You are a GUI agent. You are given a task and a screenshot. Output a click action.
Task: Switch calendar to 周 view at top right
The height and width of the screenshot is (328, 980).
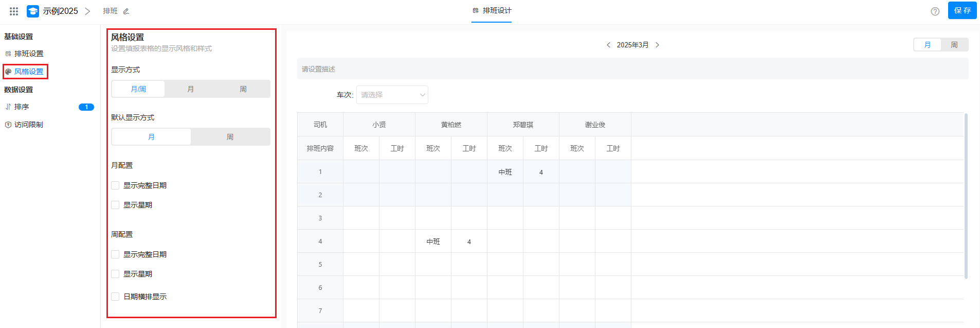tap(954, 45)
